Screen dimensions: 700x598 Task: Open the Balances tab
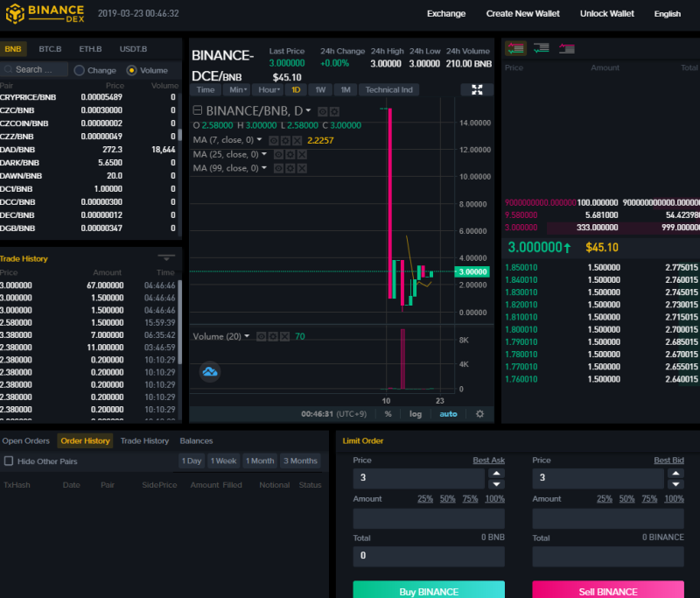click(196, 440)
